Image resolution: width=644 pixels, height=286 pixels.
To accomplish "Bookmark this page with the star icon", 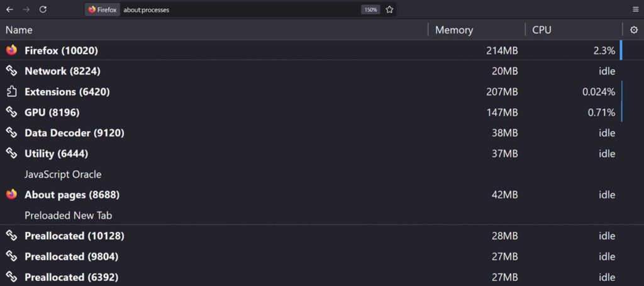I will click(389, 9).
